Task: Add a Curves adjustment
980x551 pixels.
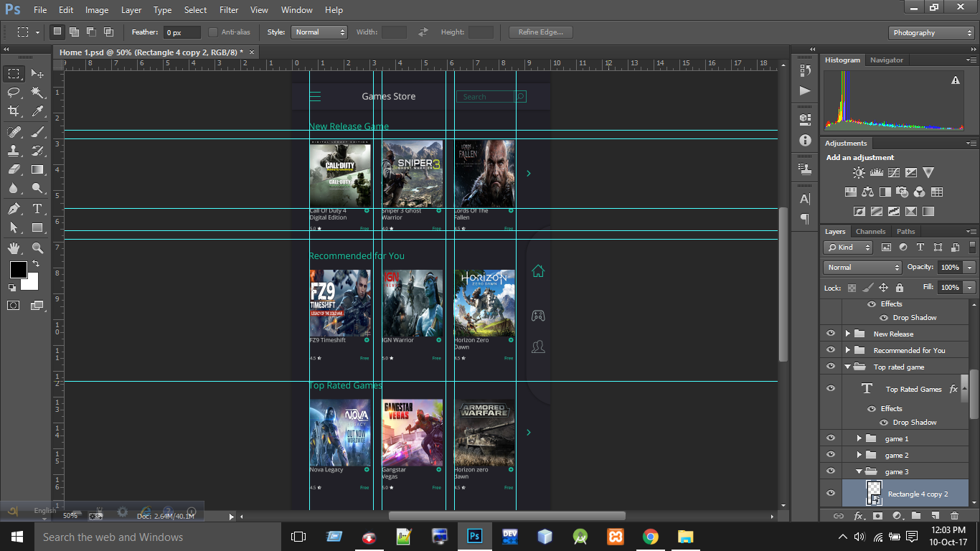Action: pyautogui.click(x=894, y=173)
